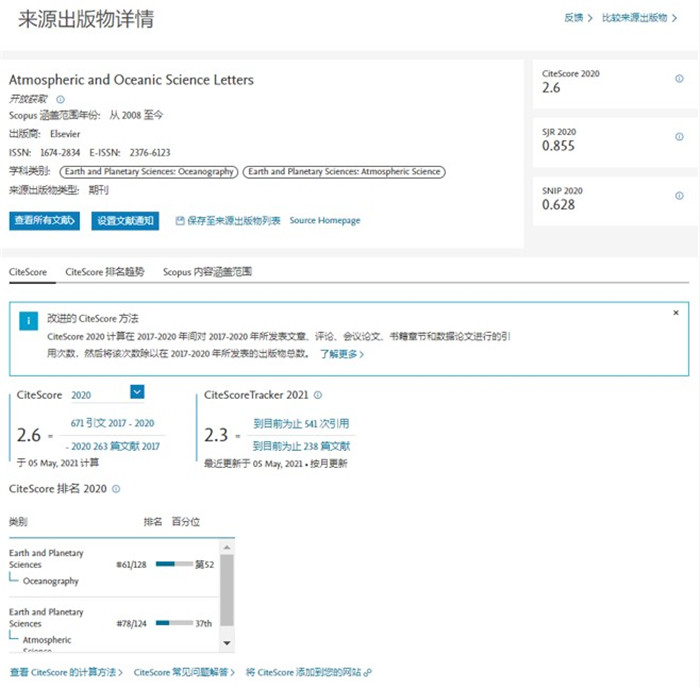The width and height of the screenshot is (700, 688).
Task: Click the 反馈 link at top
Action: pos(576,18)
